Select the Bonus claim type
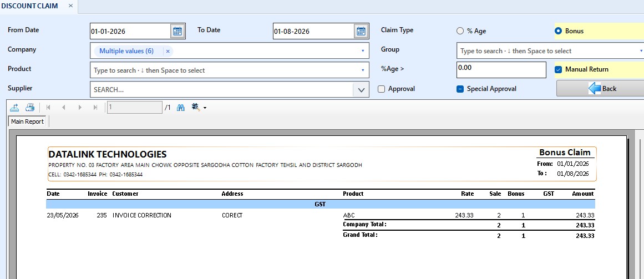The image size is (644, 279). [558, 31]
